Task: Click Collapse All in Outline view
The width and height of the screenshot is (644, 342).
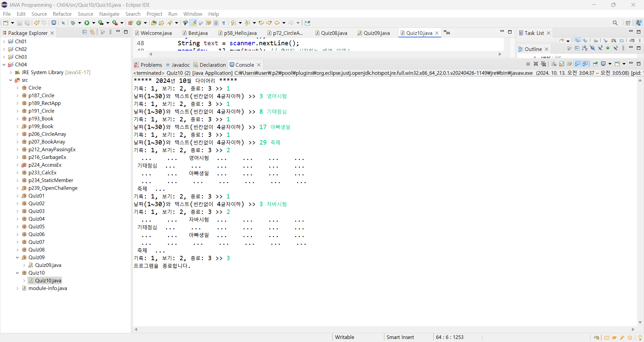Action: point(577,48)
